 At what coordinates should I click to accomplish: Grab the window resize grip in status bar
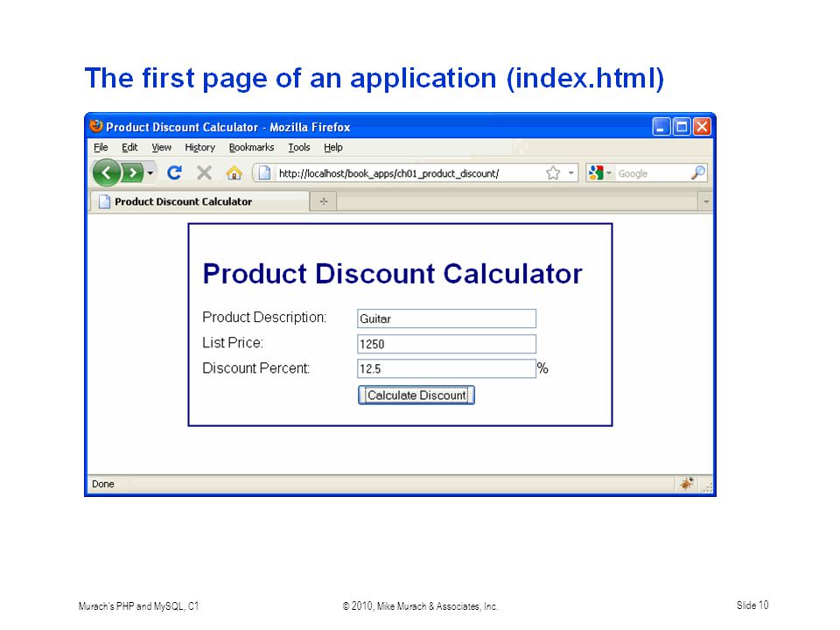tap(707, 486)
